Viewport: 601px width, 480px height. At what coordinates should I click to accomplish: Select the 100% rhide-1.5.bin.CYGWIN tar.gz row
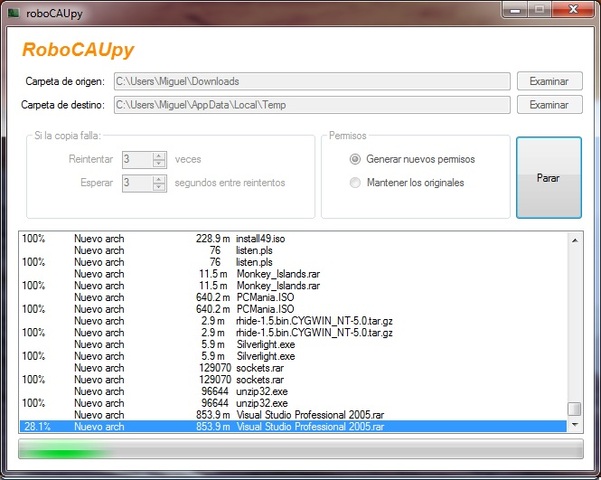click(293, 332)
